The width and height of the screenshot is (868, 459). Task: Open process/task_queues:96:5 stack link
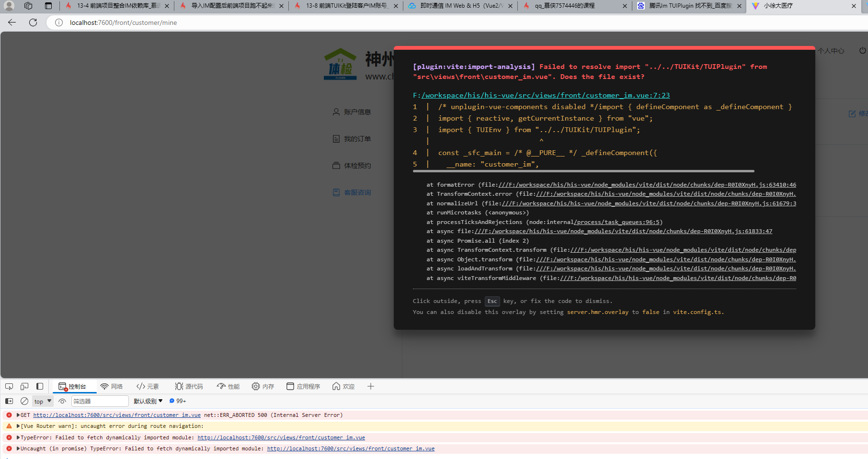(617, 222)
